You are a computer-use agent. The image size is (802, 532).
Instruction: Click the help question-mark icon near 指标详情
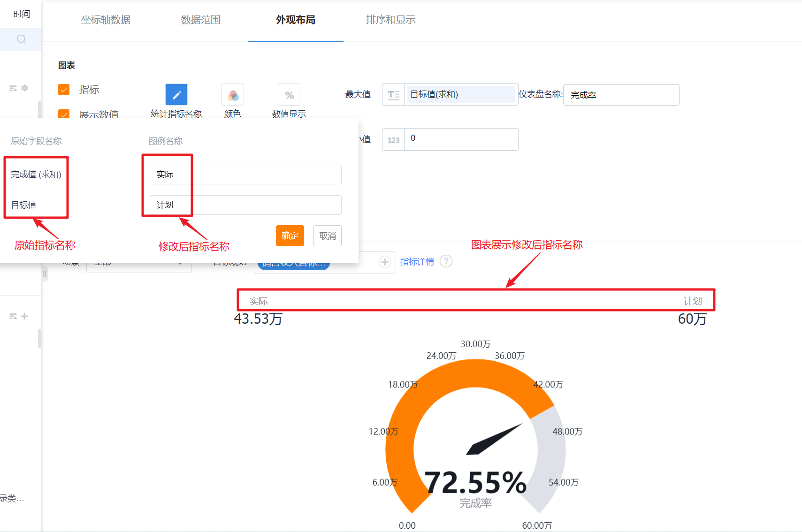click(446, 261)
